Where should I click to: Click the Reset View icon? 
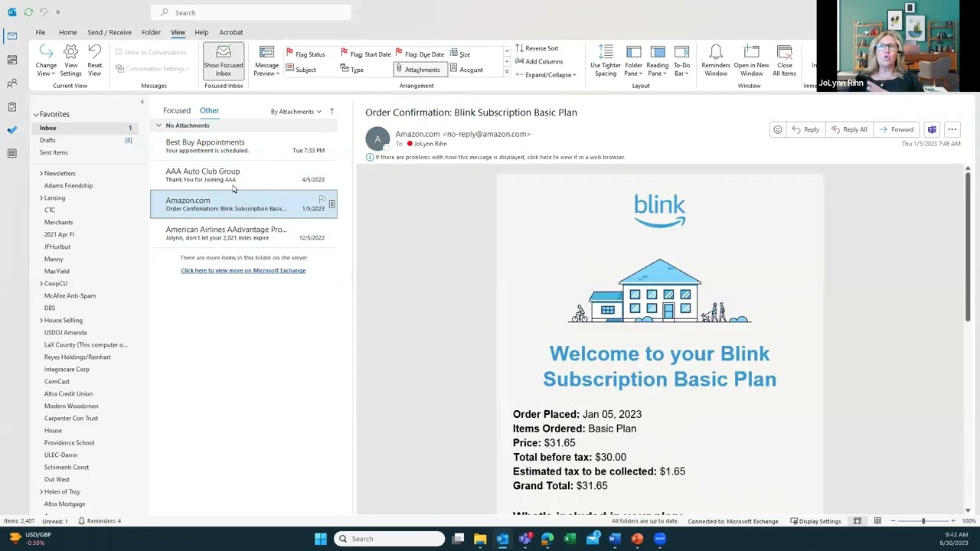click(94, 60)
